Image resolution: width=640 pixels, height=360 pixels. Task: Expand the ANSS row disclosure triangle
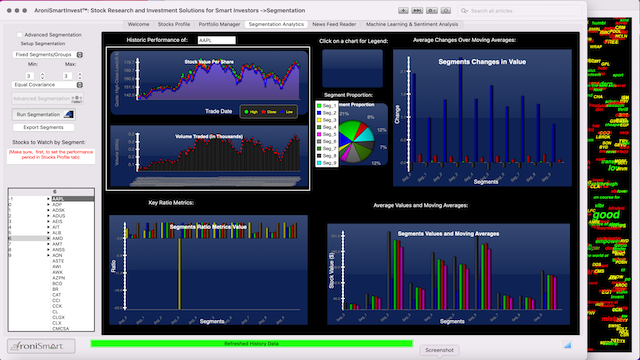pos(49,250)
